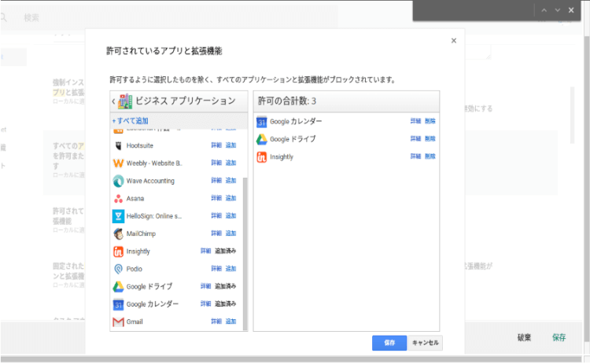Click the blue 保存 button in dialog
Screen dimensions: 590x364
click(389, 343)
